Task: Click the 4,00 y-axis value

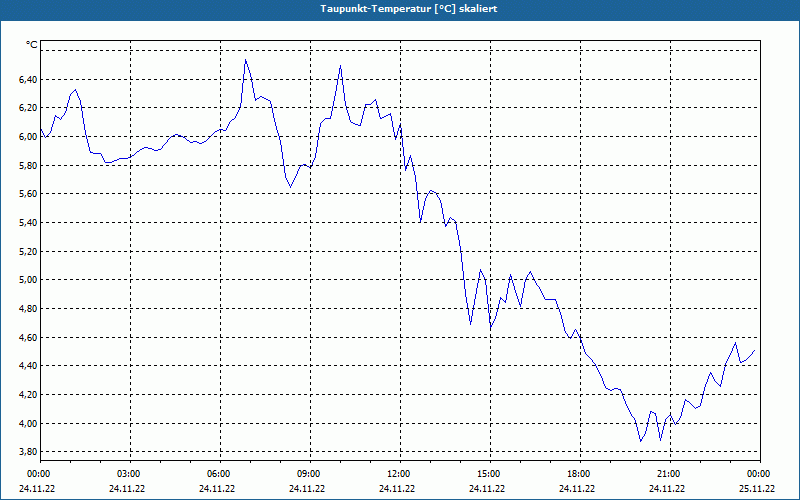Action: coord(27,424)
